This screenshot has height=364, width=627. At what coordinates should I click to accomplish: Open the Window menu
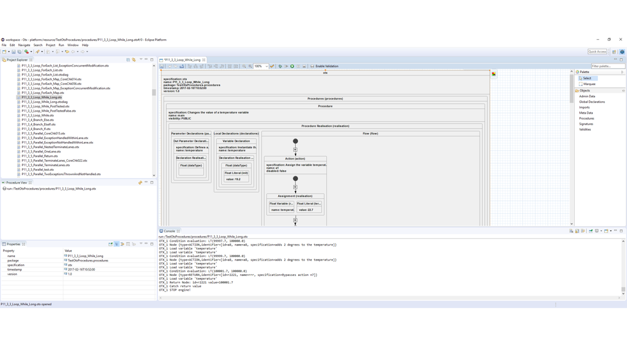[x=73, y=45]
